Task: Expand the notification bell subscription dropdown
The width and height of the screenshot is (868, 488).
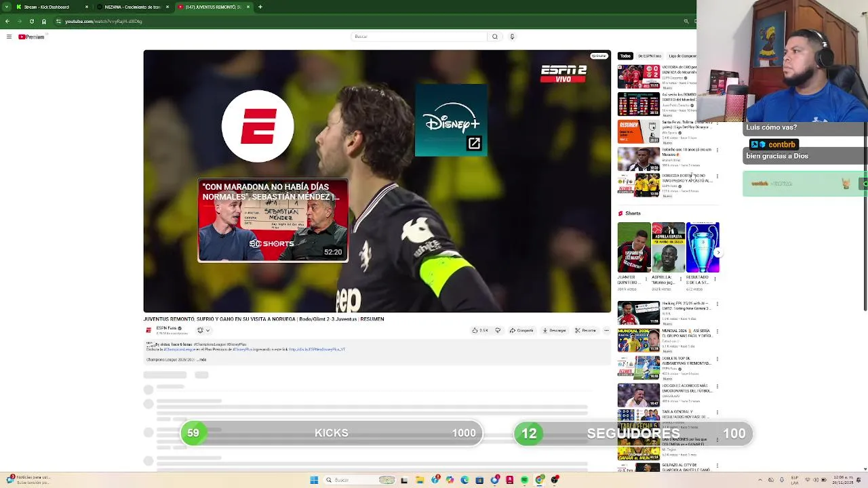Action: click(203, 330)
